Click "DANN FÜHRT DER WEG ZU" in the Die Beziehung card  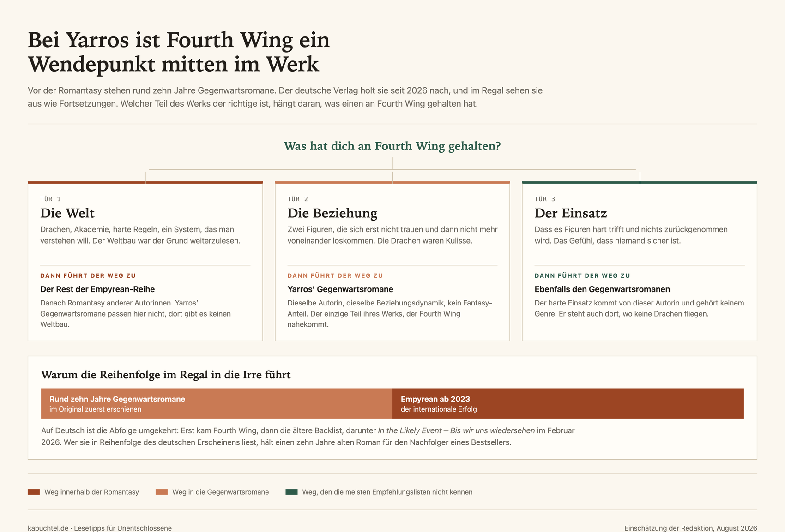(x=335, y=275)
